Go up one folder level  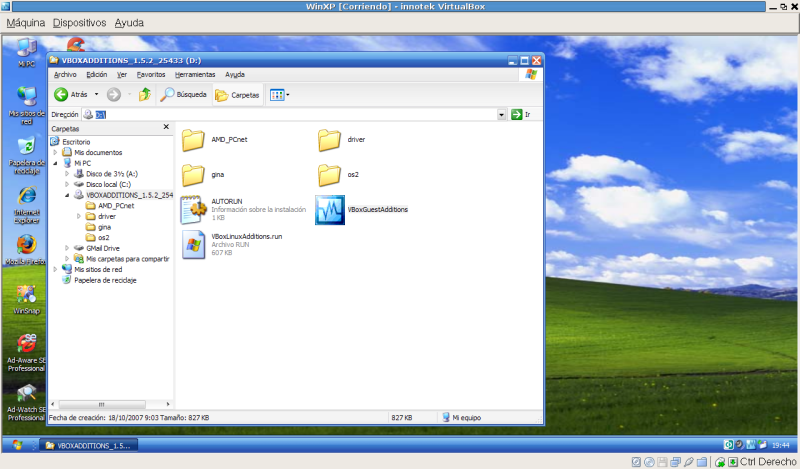(x=145, y=95)
